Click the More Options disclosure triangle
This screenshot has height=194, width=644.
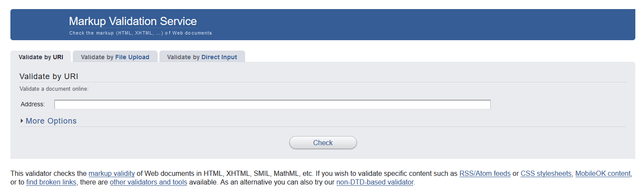(22, 121)
